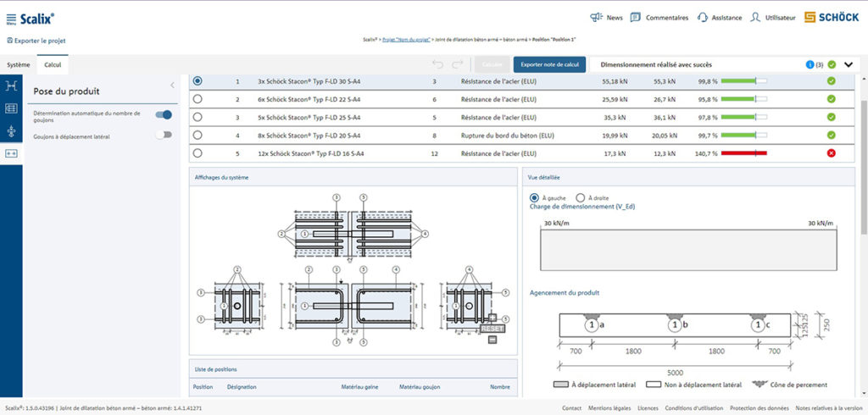Click the 99,8 % utilization bar
The width and height of the screenshot is (868, 415).
pos(744,81)
